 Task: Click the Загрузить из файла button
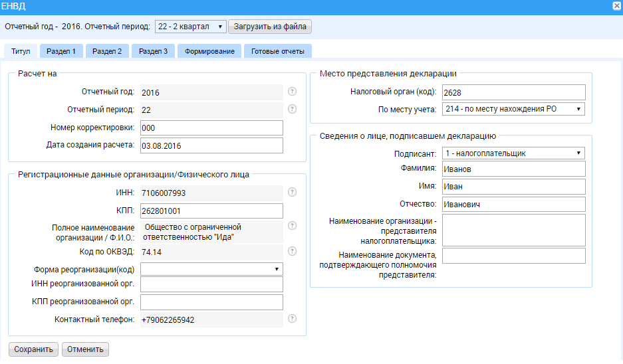click(270, 27)
